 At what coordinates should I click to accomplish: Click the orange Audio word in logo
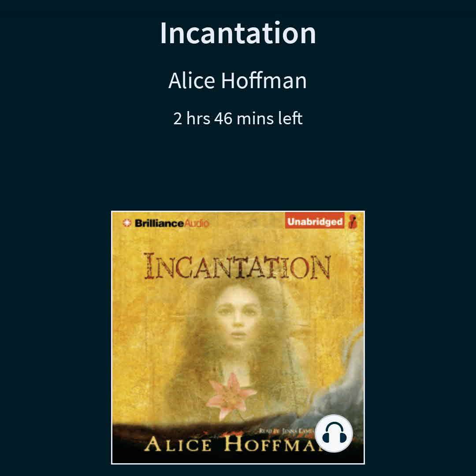tap(197, 223)
